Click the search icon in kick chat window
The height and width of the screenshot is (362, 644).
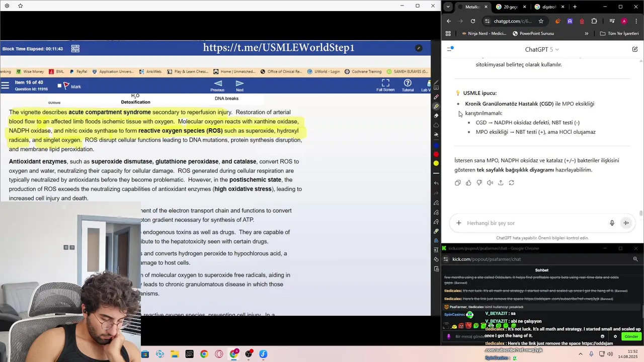coord(635,259)
